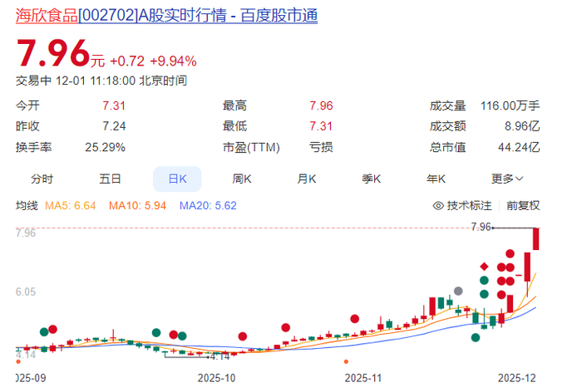The width and height of the screenshot is (582, 392).
Task: Switch to the 年K chart tab
Action: (436, 179)
